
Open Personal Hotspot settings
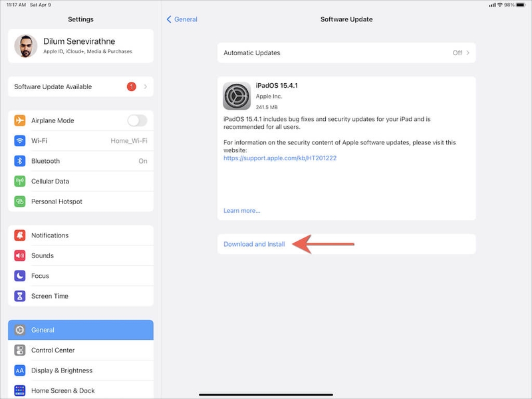(80, 201)
